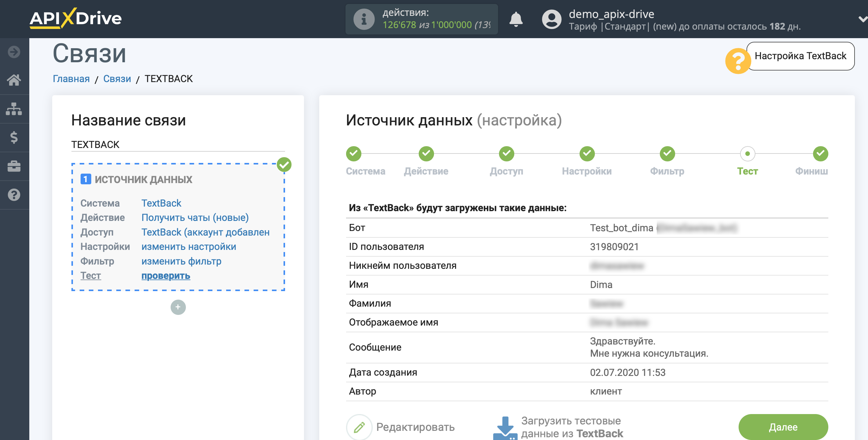Click the APIX-Drive logo
Screen dimensions: 868x440
pos(75,18)
